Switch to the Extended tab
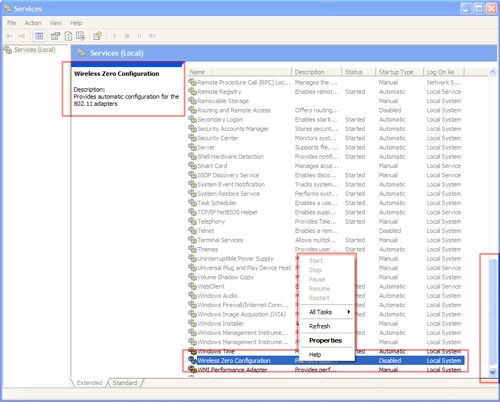 (89, 383)
